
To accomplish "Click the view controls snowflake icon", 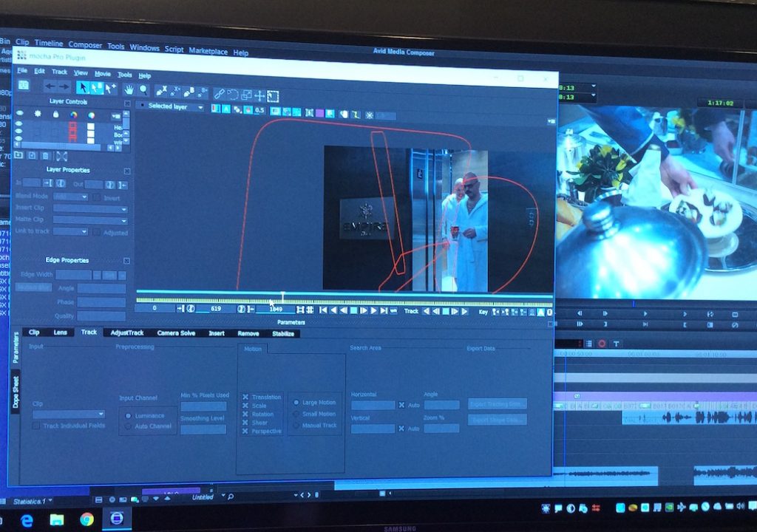I will point(370,115).
